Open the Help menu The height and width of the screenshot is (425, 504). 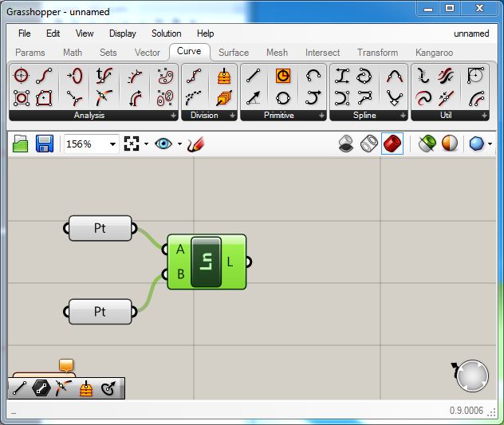(x=205, y=33)
